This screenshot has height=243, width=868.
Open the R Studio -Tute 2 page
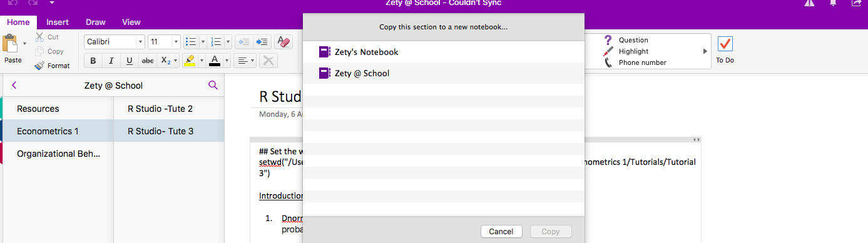169,109
